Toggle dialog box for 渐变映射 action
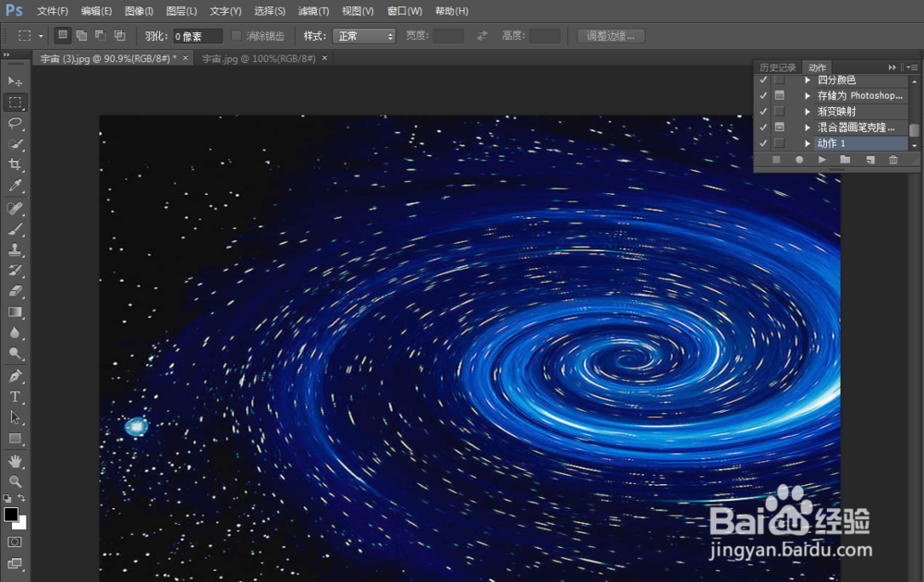This screenshot has width=924, height=582. click(x=780, y=112)
